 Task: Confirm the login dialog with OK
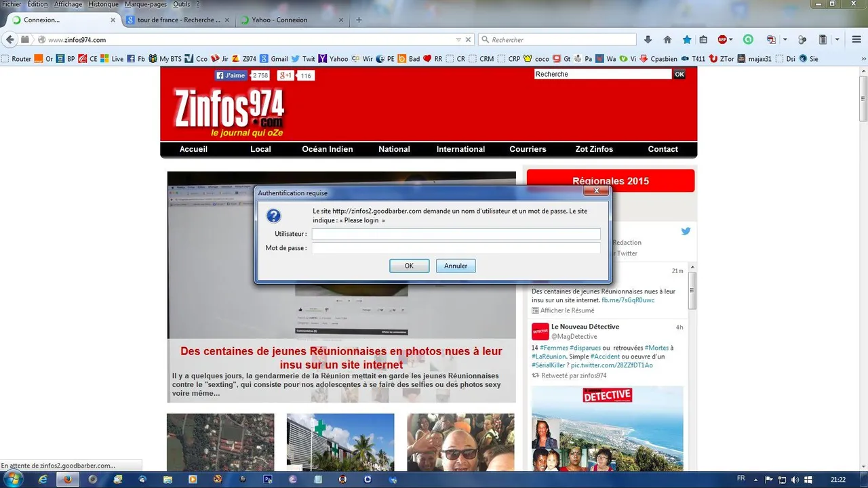[x=409, y=266]
